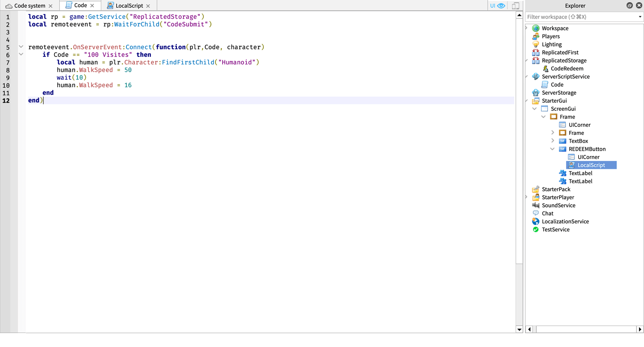
Task: Click the ServerStorage icon
Action: point(535,92)
